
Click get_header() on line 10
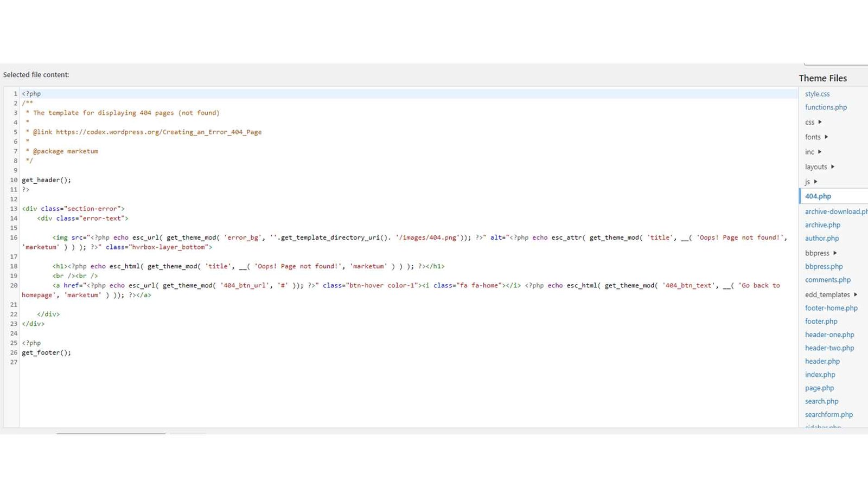46,180
